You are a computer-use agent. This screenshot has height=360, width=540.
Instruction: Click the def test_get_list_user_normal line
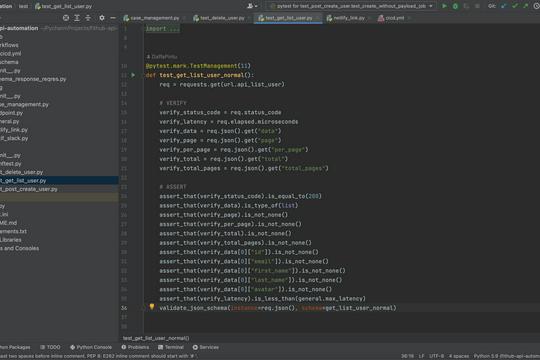(x=200, y=75)
